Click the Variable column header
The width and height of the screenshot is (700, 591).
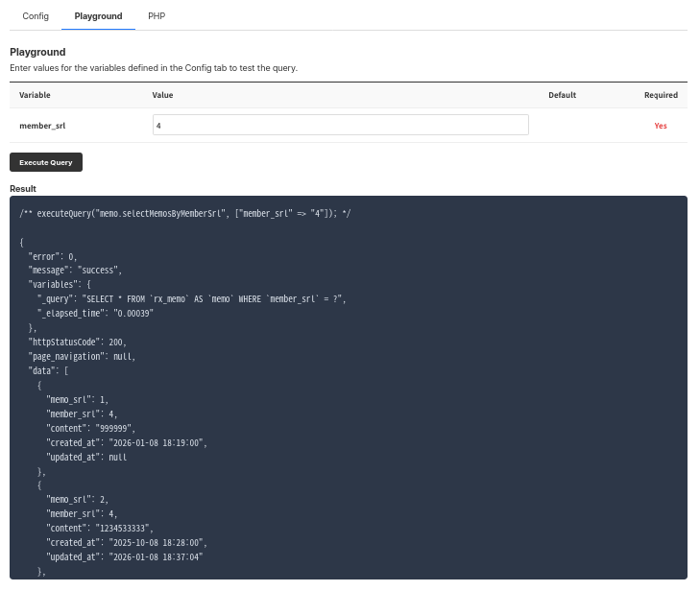(x=35, y=95)
